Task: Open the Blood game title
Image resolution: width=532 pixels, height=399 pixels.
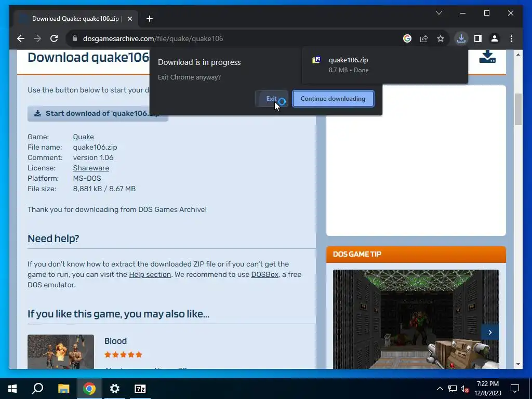Action: coord(115,341)
